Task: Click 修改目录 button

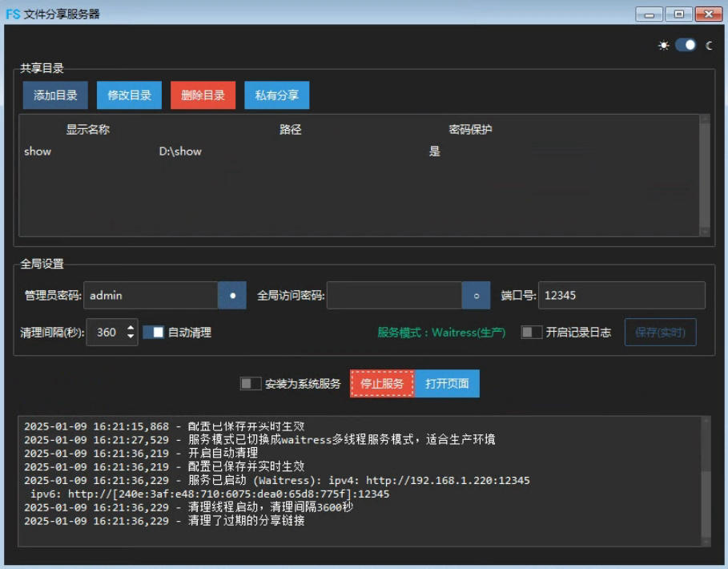Action: 129,95
